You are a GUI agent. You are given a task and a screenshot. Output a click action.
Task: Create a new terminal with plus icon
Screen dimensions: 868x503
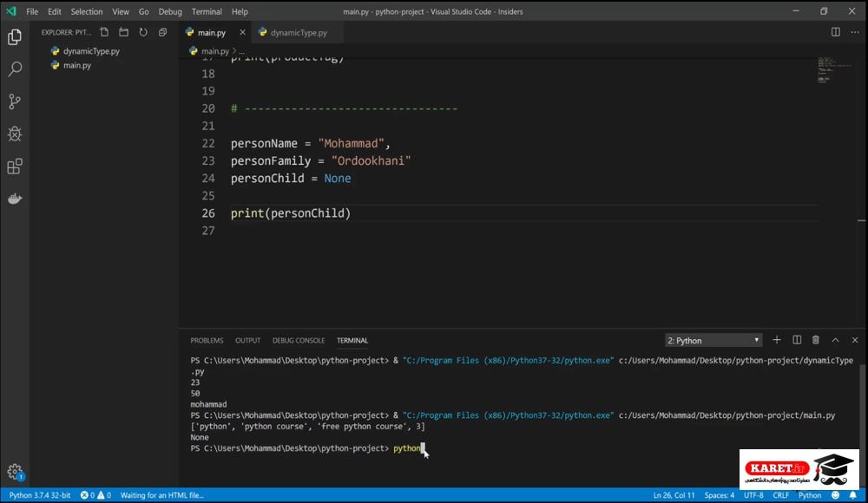point(777,340)
